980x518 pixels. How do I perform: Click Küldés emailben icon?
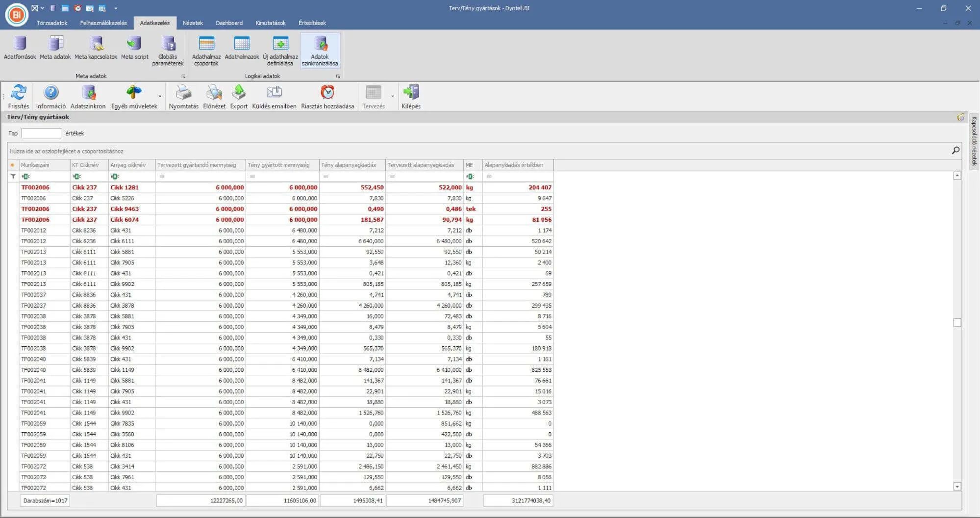pos(274,93)
